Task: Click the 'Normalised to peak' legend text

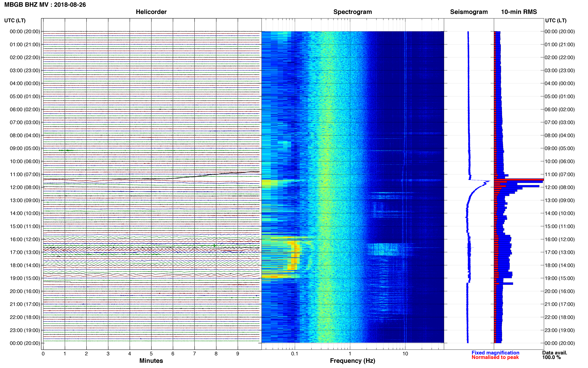Action: pos(495,357)
